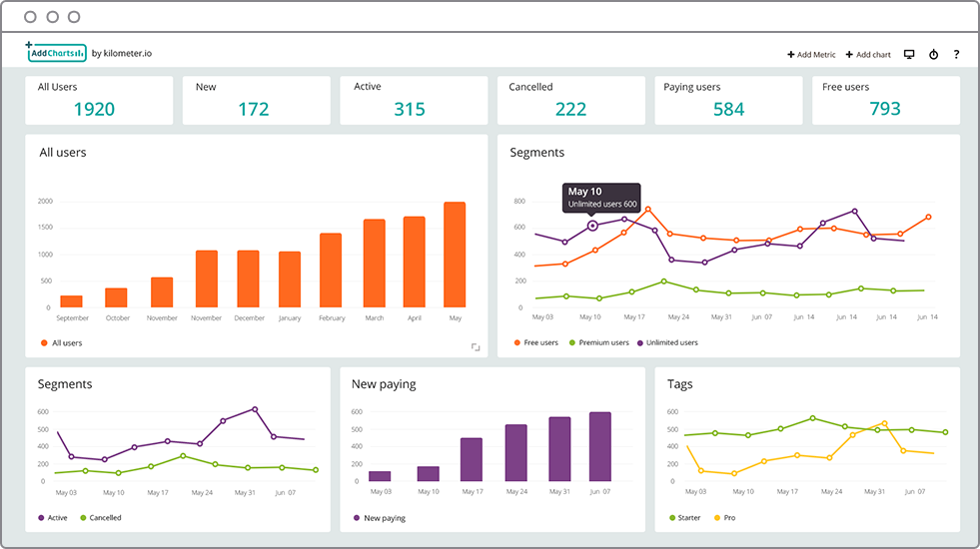Select the Cancelled 222 metric card

pyautogui.click(x=570, y=101)
